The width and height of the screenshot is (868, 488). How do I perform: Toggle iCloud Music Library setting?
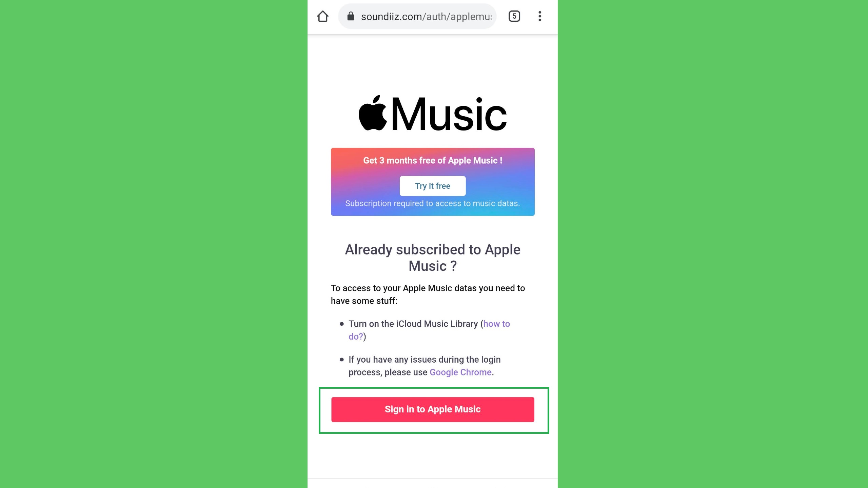429,329
